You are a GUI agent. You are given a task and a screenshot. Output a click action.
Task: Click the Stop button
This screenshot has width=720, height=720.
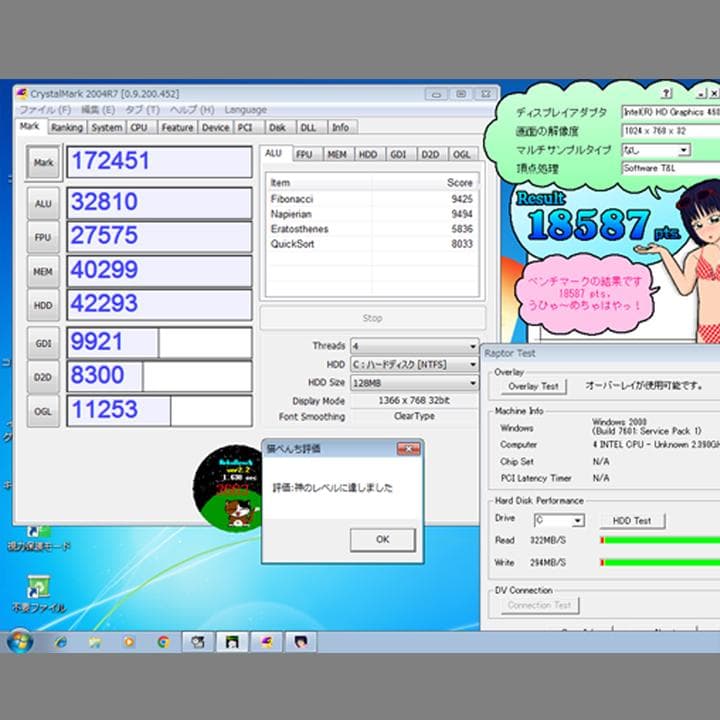tap(372, 318)
